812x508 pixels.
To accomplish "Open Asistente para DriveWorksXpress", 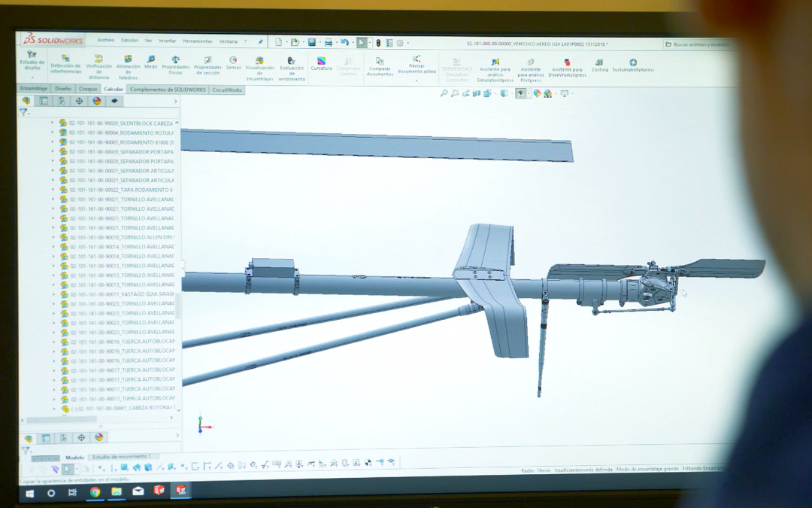I will (x=567, y=68).
